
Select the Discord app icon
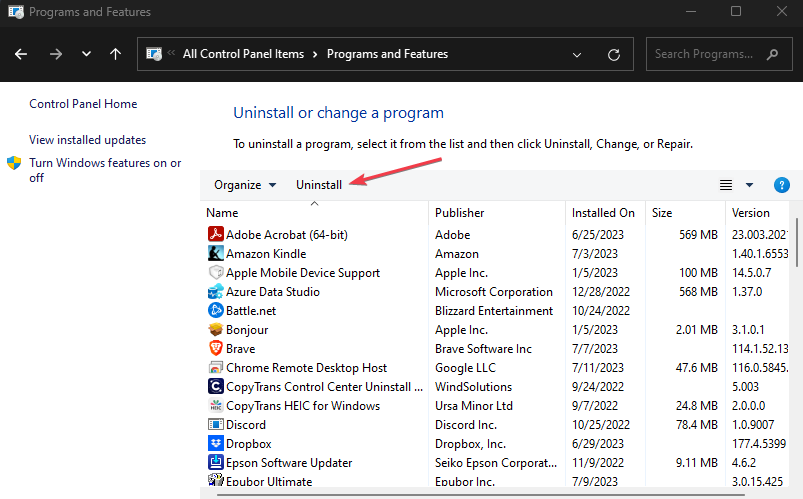(215, 425)
